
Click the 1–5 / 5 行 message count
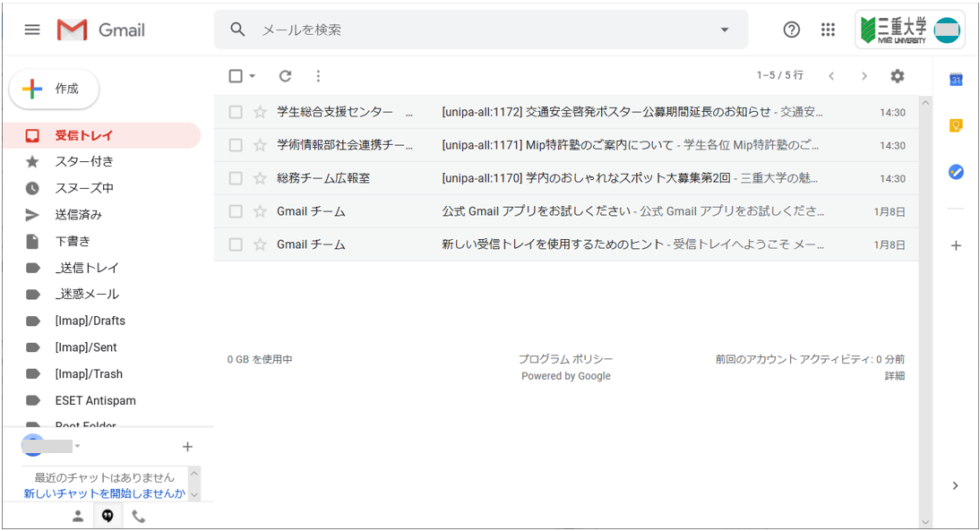(x=780, y=75)
